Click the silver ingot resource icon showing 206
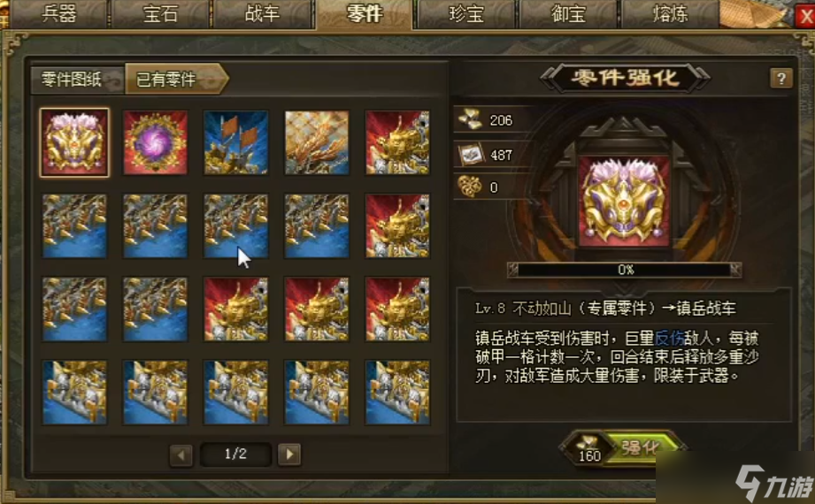The image size is (815, 504). click(x=471, y=119)
